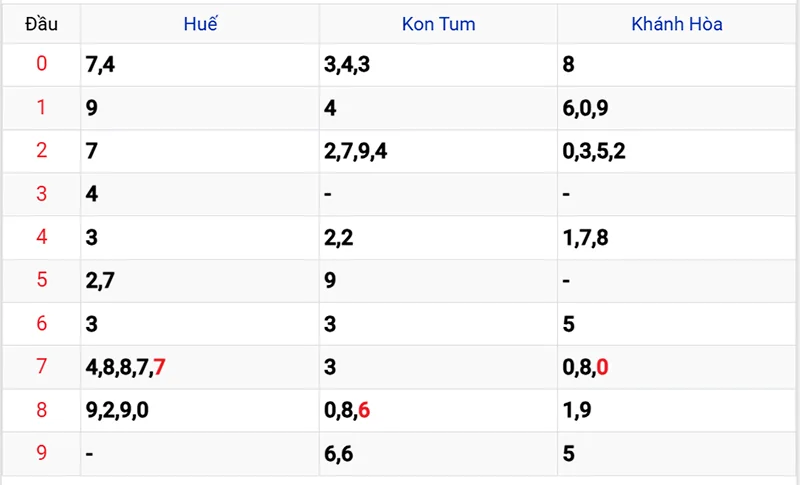
Task: Click Huế cell with 4,8,8,7,7
Action: tap(199, 367)
